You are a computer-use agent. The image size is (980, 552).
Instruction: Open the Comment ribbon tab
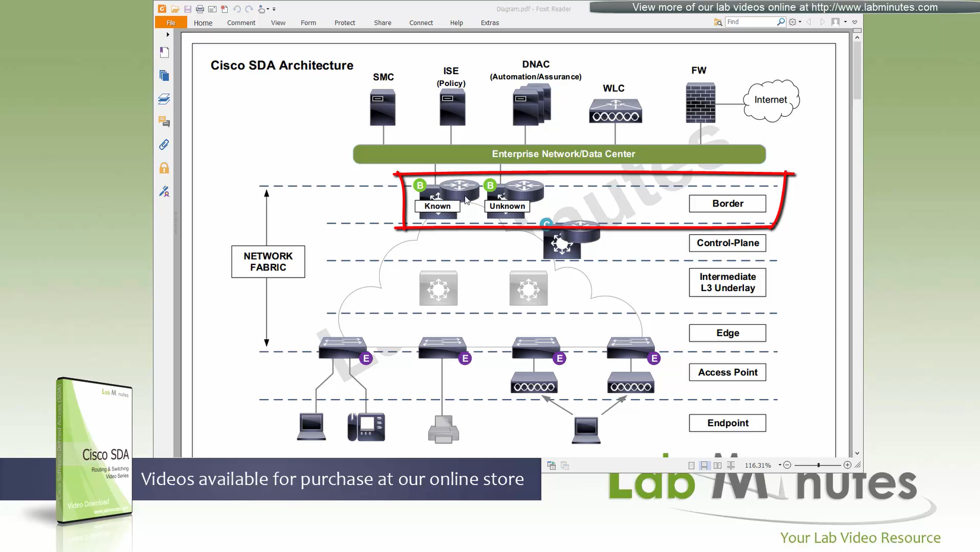coord(241,23)
